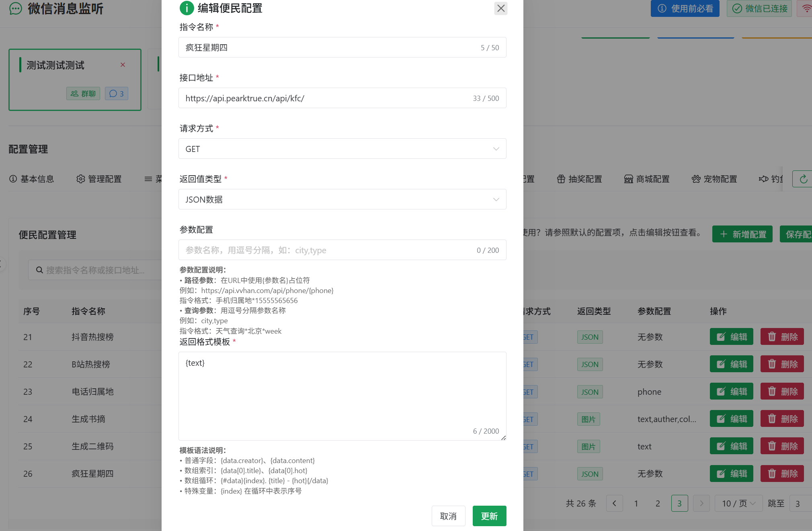812x531 pixels.
Task: Click the 返回格式模板 textarea containing {text}
Action: pyautogui.click(x=342, y=396)
